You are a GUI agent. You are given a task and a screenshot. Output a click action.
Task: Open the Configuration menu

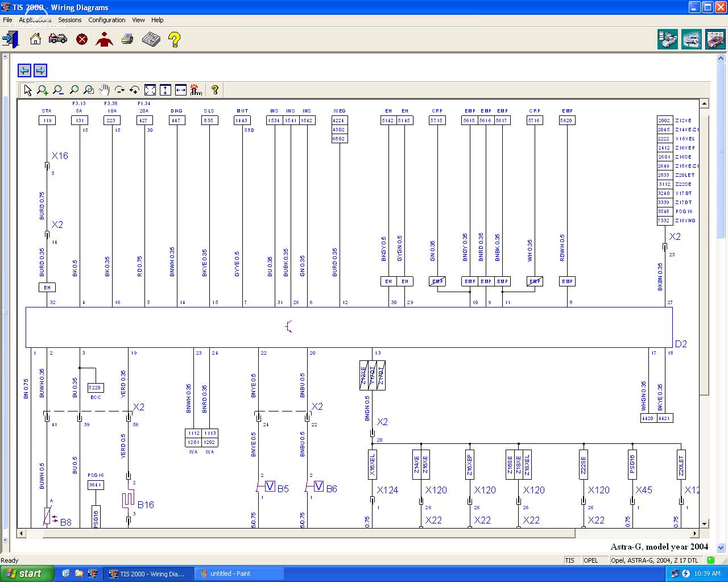click(107, 20)
